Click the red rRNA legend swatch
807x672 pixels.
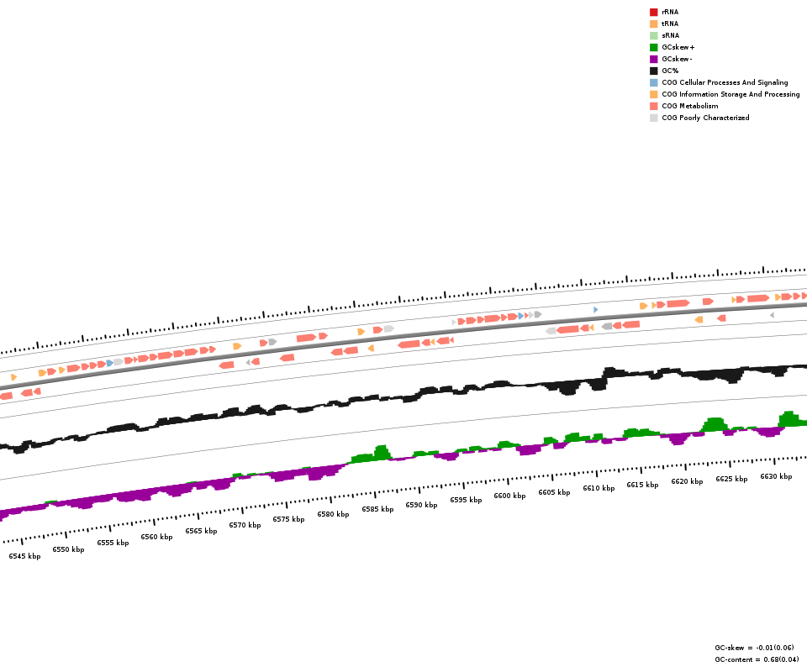point(653,12)
